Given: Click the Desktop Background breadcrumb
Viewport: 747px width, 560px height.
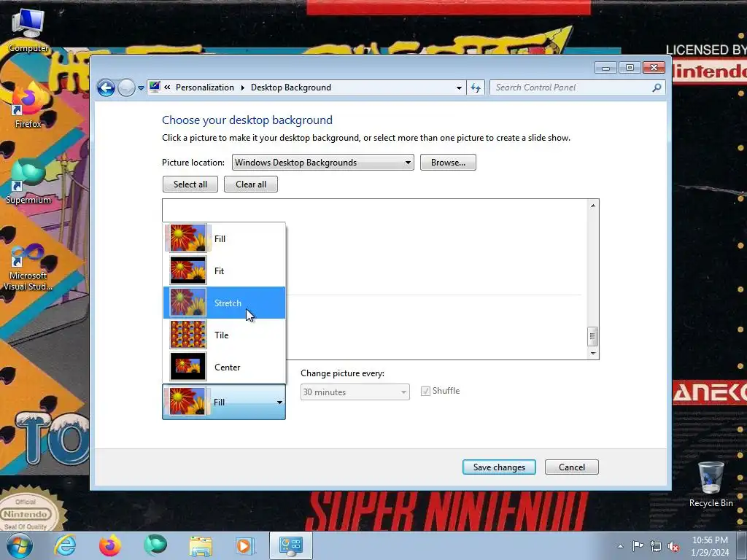Looking at the screenshot, I should click(x=291, y=87).
